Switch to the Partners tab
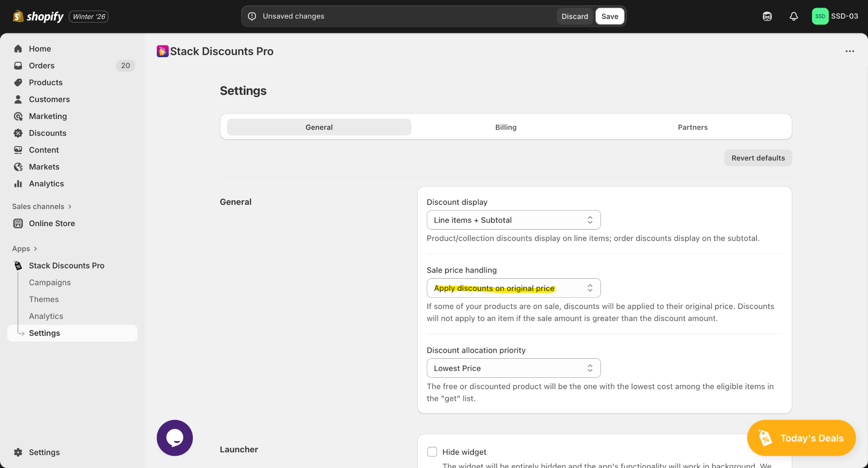Viewport: 868px width, 468px height. [x=692, y=127]
